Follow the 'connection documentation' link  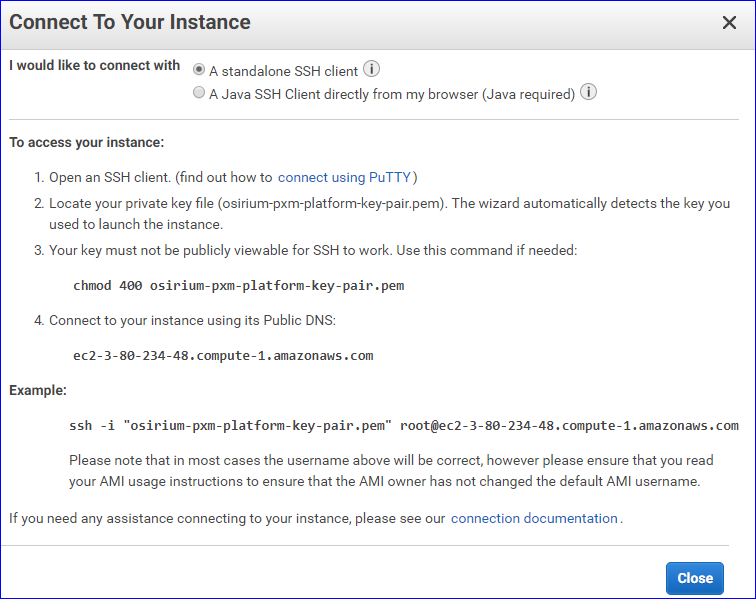[x=534, y=518]
